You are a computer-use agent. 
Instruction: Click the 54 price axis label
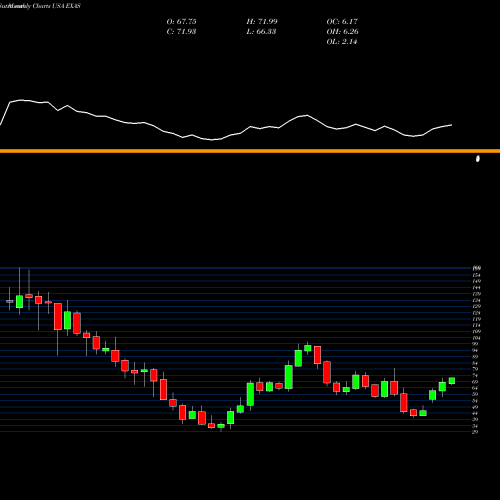[475, 401]
